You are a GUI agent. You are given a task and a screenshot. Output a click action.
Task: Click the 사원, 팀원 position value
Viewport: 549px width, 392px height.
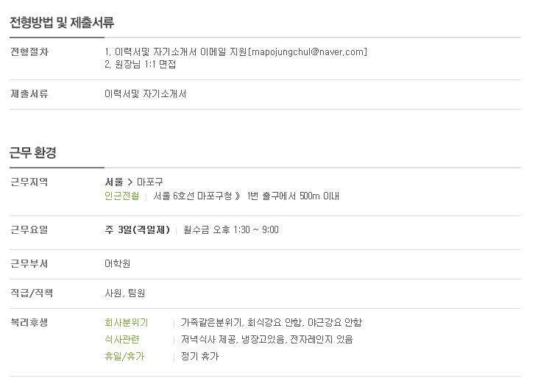pos(124,293)
